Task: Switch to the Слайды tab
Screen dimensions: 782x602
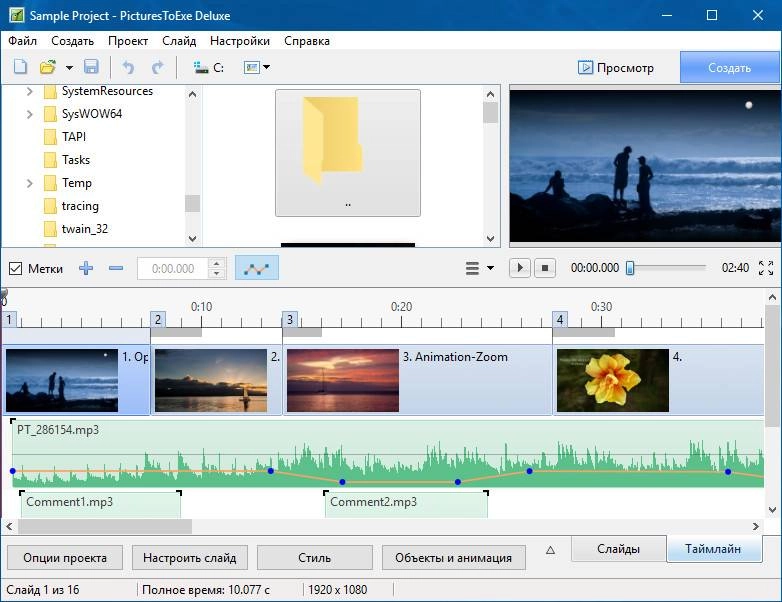Action: [618, 549]
